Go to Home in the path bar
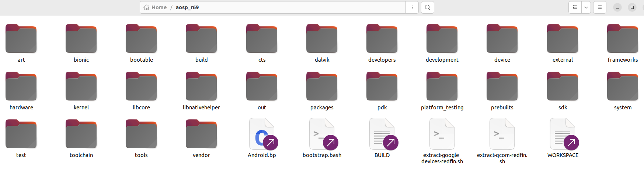Screen dimensions: 644x191 [155, 7]
